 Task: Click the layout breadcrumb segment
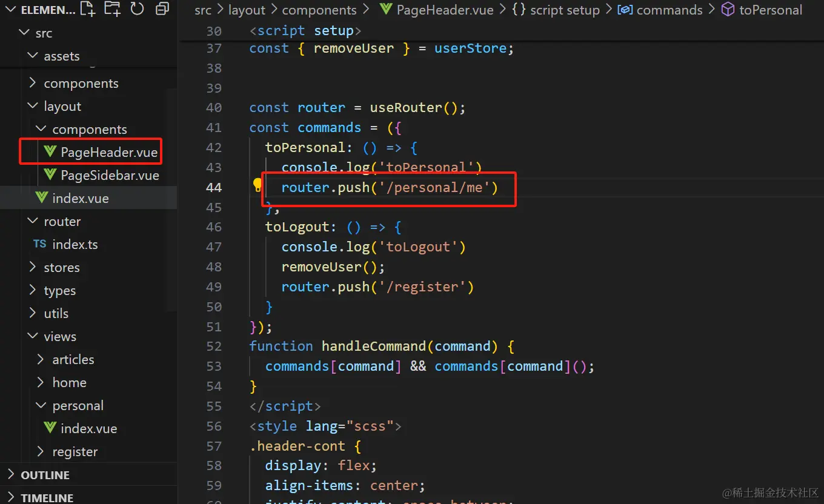tap(247, 10)
